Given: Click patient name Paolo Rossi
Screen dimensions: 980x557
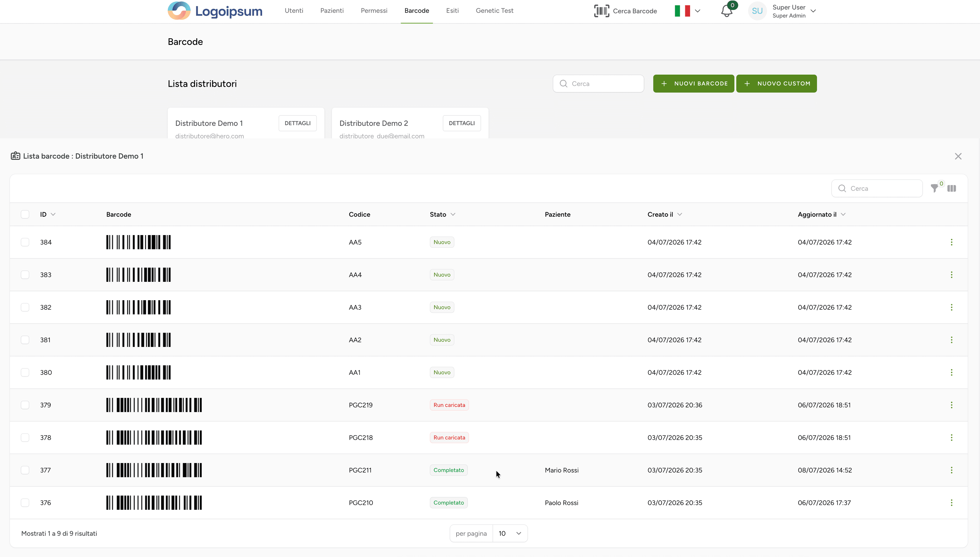Looking at the screenshot, I should pyautogui.click(x=561, y=502).
